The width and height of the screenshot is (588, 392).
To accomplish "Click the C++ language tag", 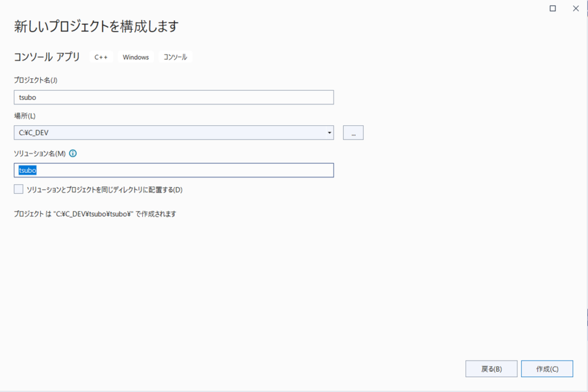I will point(101,57).
